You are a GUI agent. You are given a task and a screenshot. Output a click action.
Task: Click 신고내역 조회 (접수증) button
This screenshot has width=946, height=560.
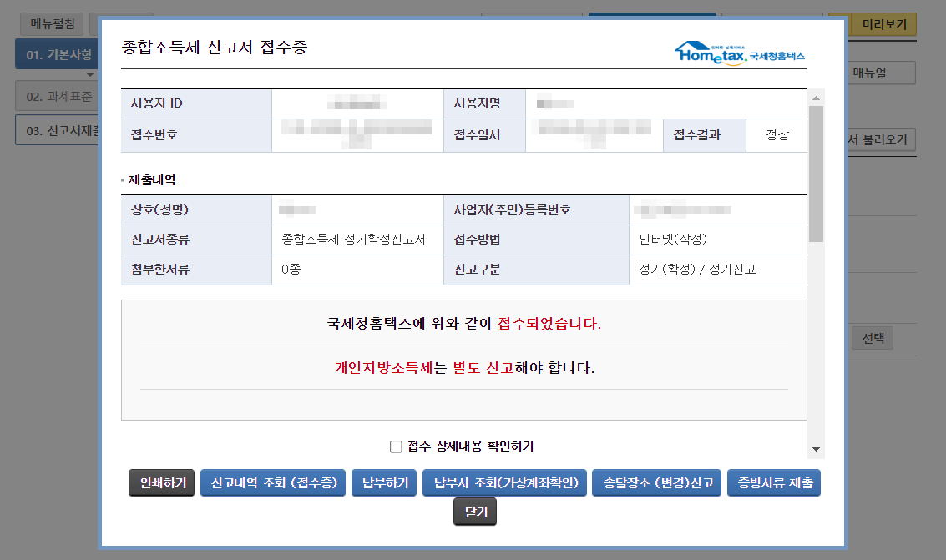tap(273, 482)
